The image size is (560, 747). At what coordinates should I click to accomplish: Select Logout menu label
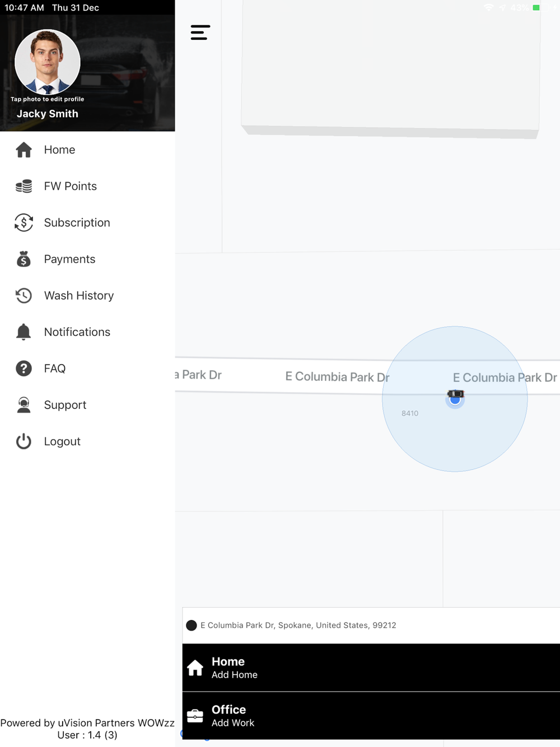click(x=62, y=441)
